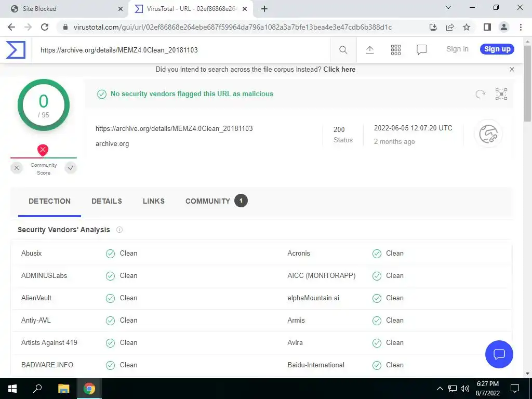Image resolution: width=532 pixels, height=399 pixels.
Task: Click the 2022-06-05 12:07:20 UTC timestamp
Action: pyautogui.click(x=413, y=128)
